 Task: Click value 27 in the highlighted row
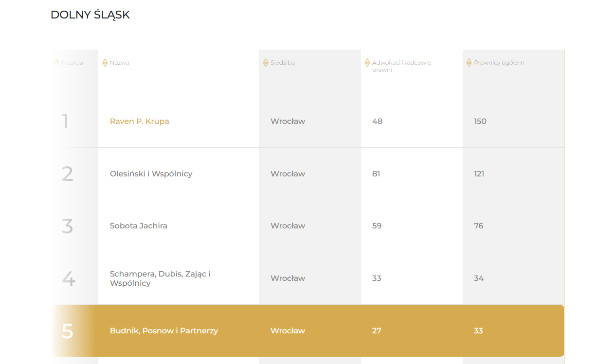click(377, 331)
